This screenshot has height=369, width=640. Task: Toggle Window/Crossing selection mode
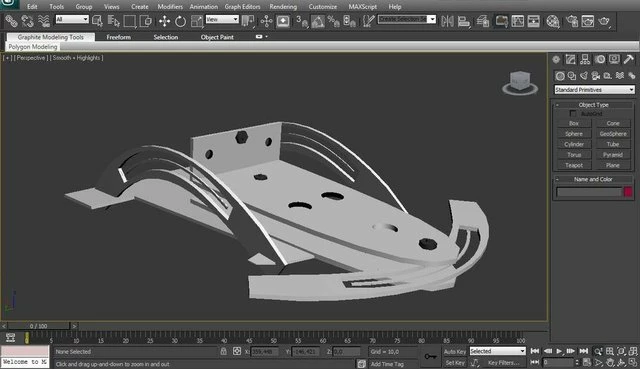146,20
